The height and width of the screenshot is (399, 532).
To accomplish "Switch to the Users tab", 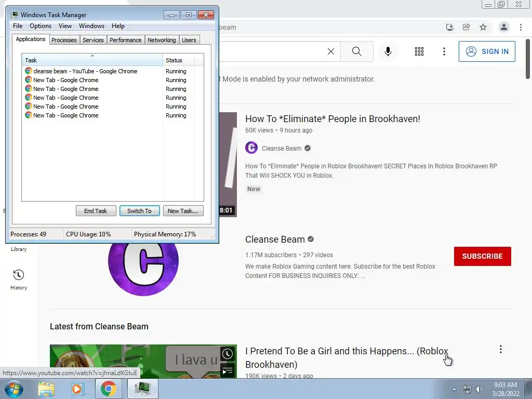I will point(189,40).
